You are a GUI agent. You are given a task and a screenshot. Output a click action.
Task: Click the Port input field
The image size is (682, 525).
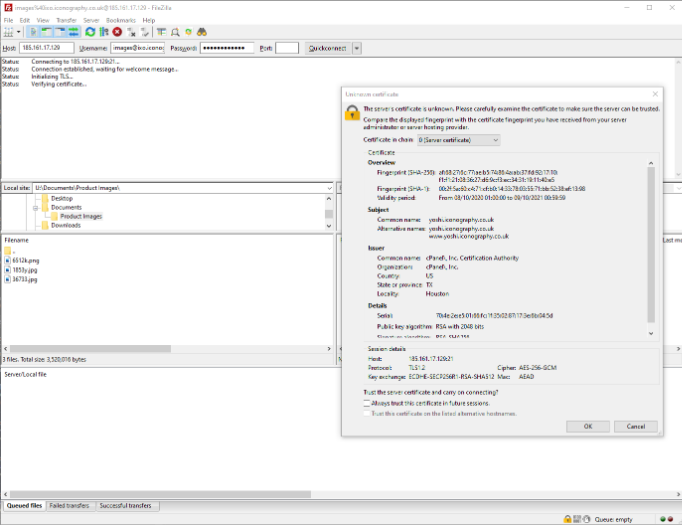[x=287, y=48]
